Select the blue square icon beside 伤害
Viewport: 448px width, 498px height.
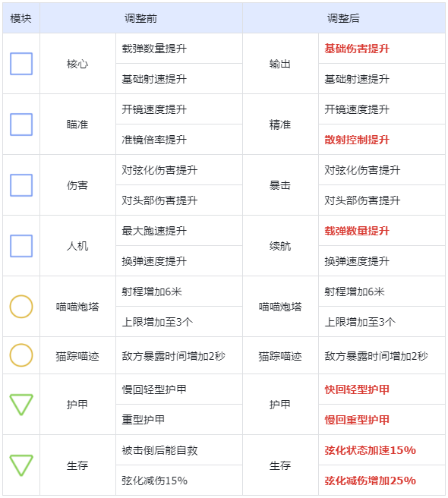point(21,185)
